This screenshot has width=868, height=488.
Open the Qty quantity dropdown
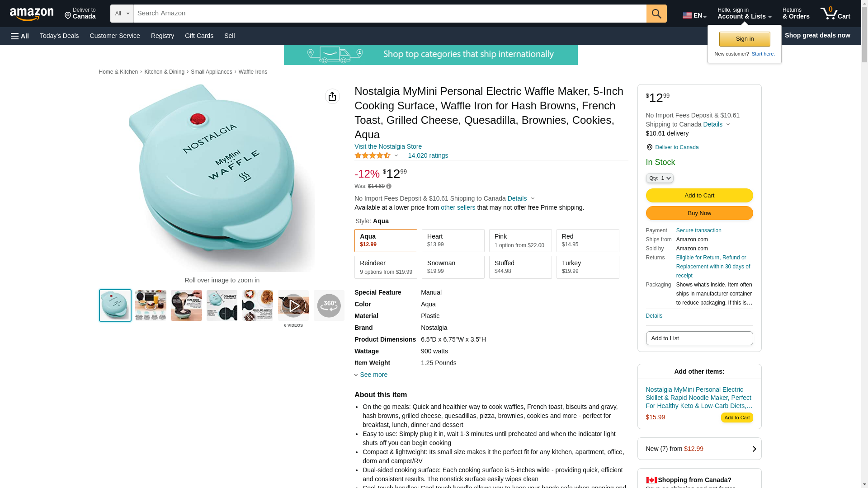point(660,178)
